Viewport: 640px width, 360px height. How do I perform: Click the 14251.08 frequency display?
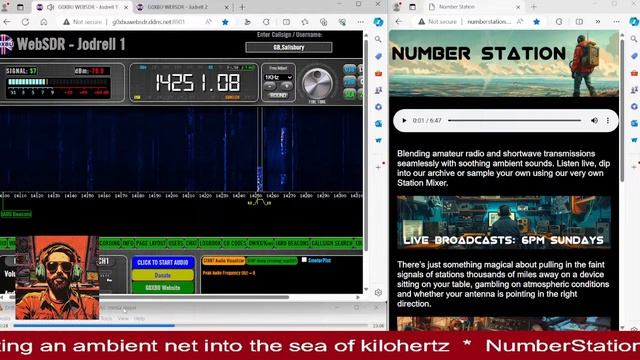[x=198, y=83]
